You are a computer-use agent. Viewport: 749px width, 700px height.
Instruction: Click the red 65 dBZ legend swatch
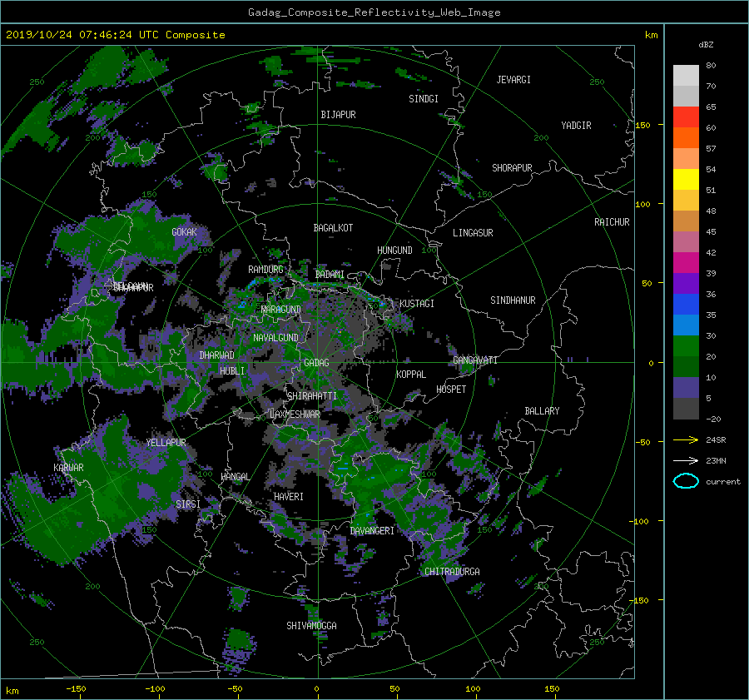pos(686,117)
